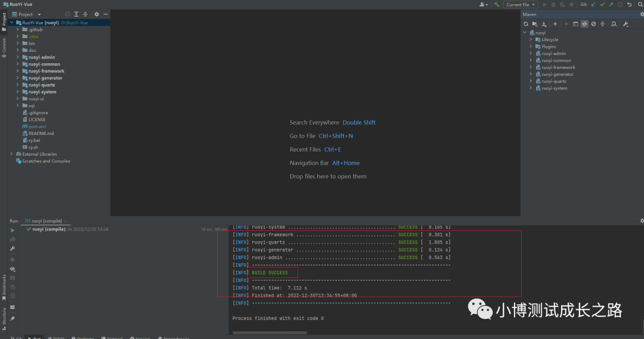The width and height of the screenshot is (644, 339).
Task: Expand ruoyi-framework in Maven panel
Action: (x=531, y=67)
